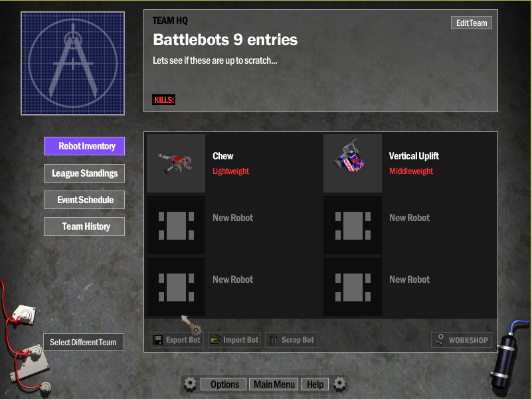Click the Edit Team button
The height and width of the screenshot is (399, 532).
coord(472,23)
